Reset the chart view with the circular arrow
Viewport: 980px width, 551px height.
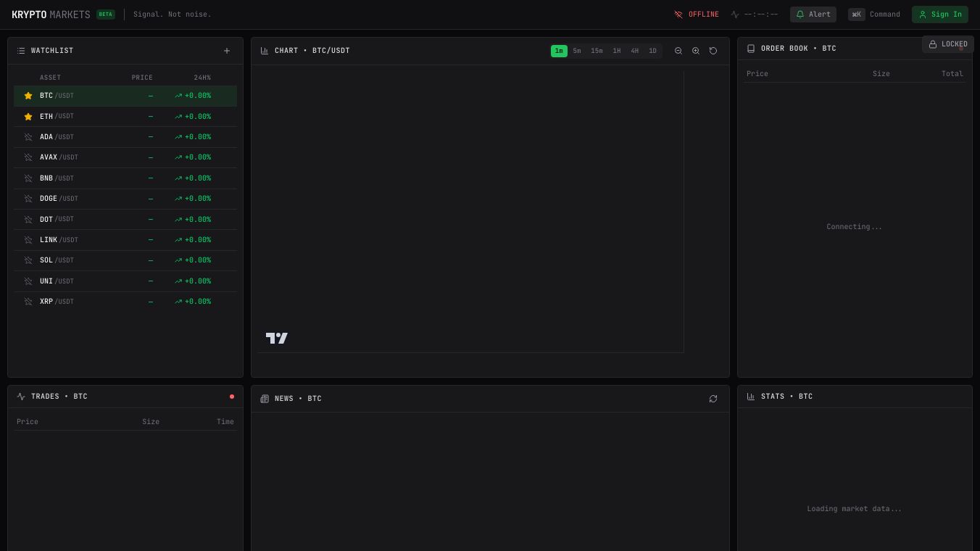pos(713,51)
